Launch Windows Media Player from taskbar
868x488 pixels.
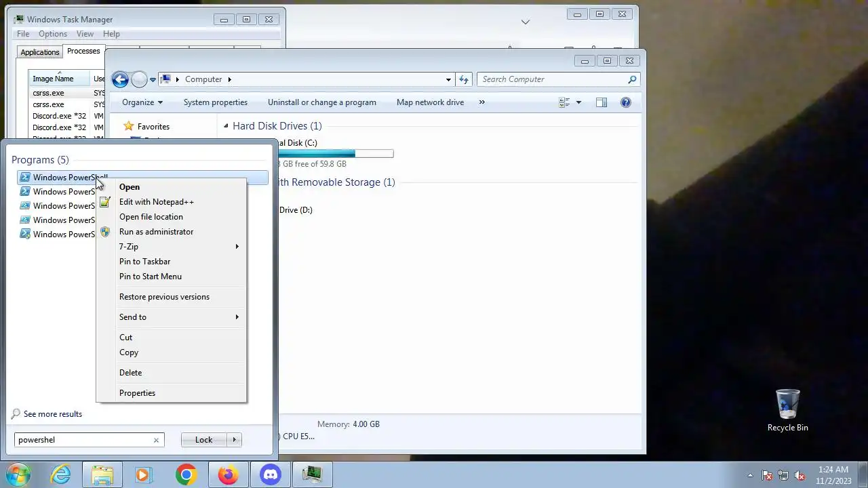point(143,475)
